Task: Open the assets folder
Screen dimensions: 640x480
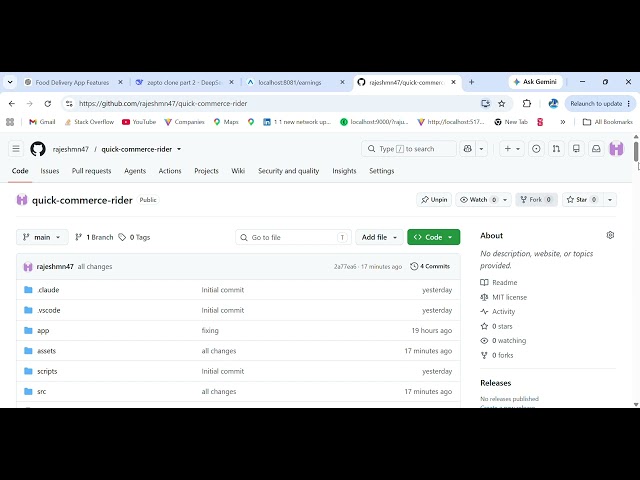Action: 46,351
